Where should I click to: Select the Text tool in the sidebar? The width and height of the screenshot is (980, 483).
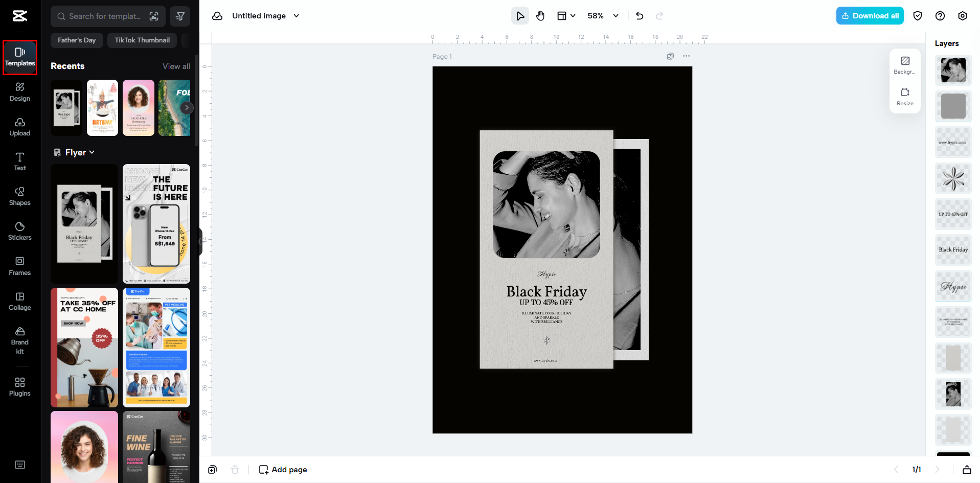point(19,162)
